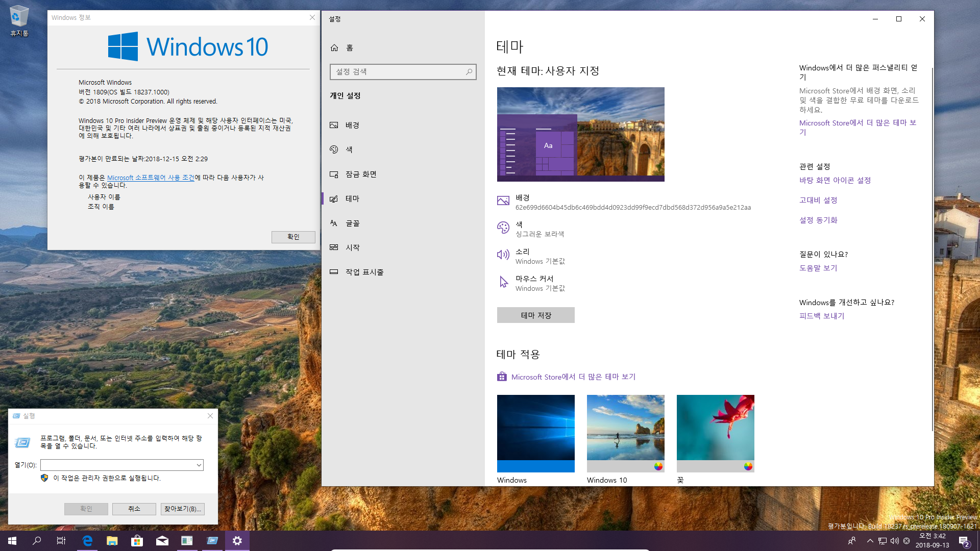
Task: Click the Settings window vertical scrollbar
Action: (933, 249)
